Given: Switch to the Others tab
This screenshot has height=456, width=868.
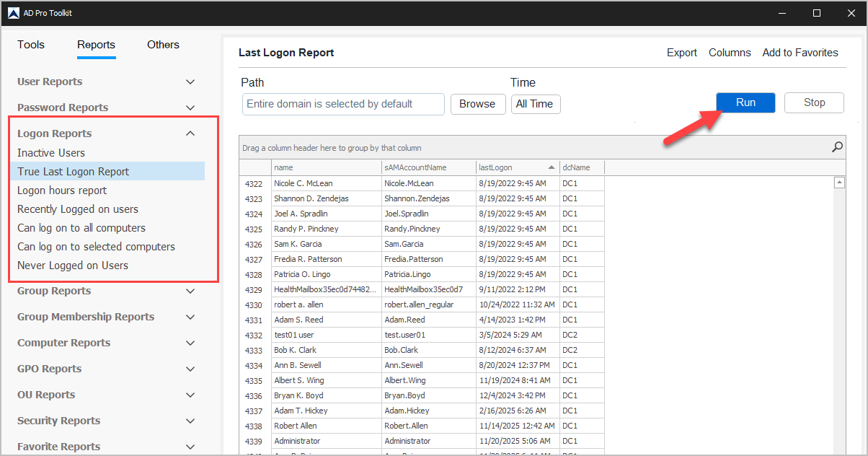Looking at the screenshot, I should pyautogui.click(x=163, y=45).
